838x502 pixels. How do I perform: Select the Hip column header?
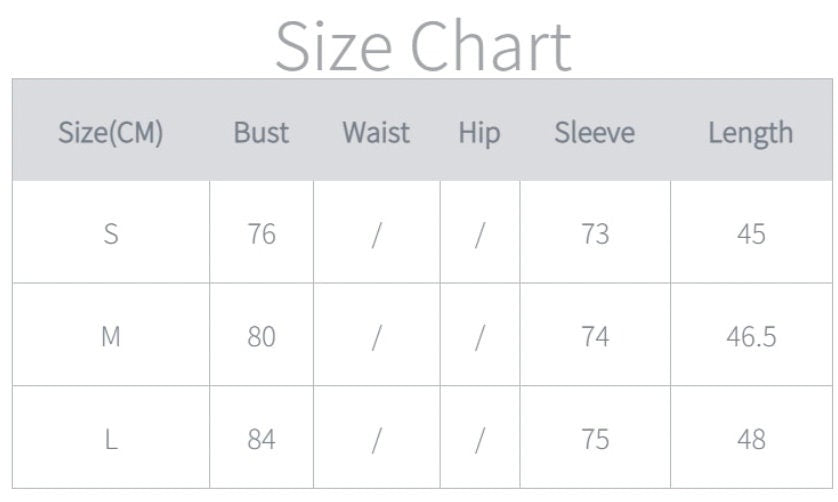[x=479, y=132]
